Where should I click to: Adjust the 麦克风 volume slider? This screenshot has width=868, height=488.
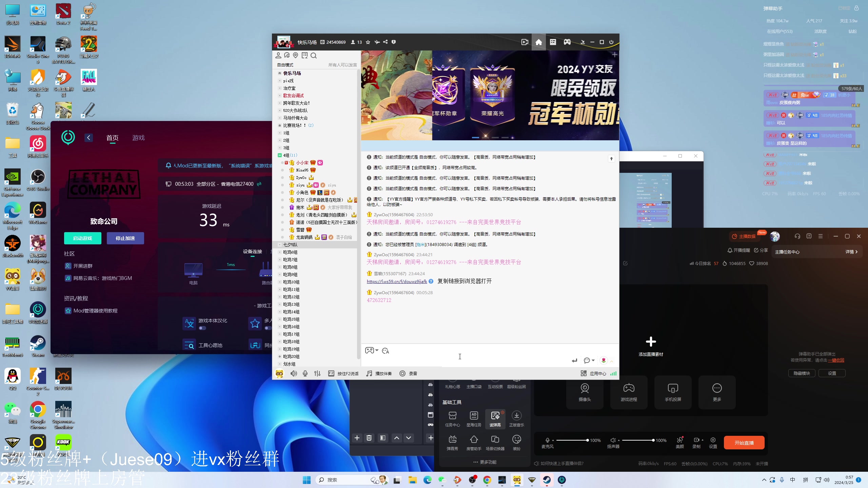(x=572, y=440)
